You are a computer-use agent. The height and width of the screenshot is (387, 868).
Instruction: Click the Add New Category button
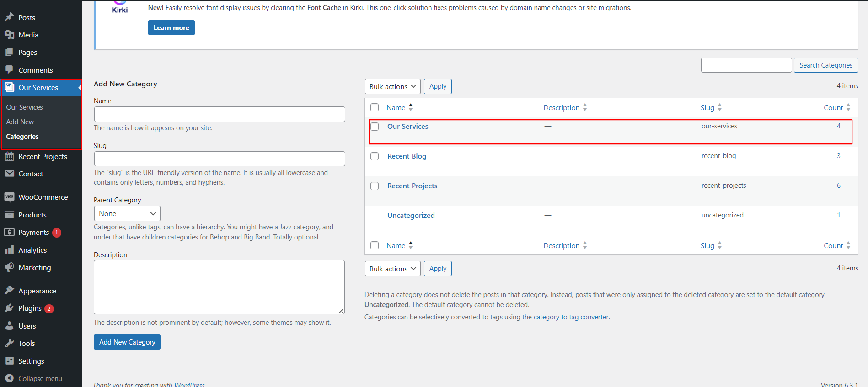127,342
